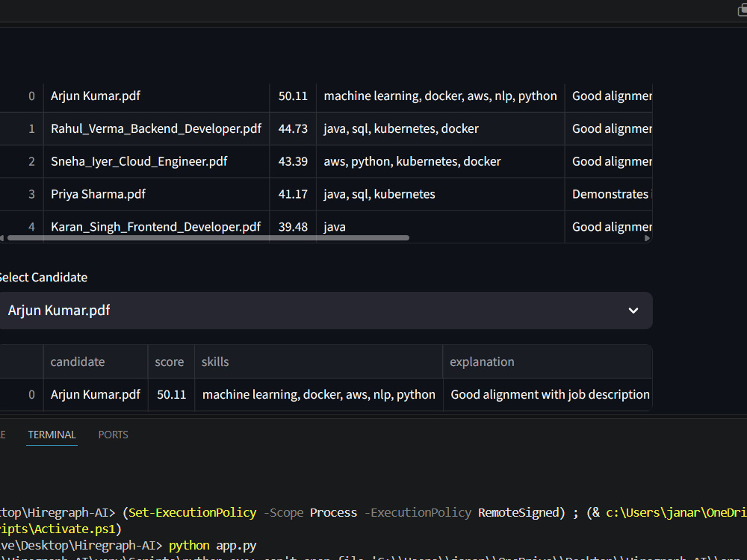Click 'Good alignment with job description' cell
Screen dimensions: 747x560
click(x=548, y=395)
